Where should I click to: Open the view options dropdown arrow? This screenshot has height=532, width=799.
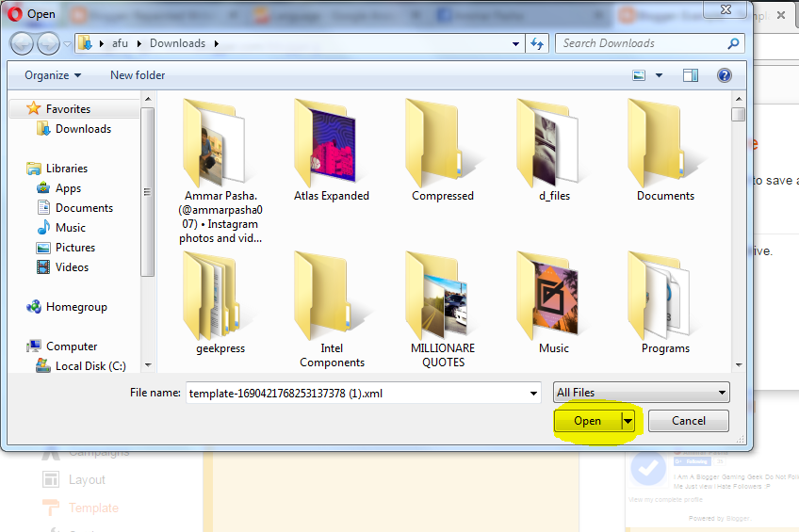click(x=659, y=76)
